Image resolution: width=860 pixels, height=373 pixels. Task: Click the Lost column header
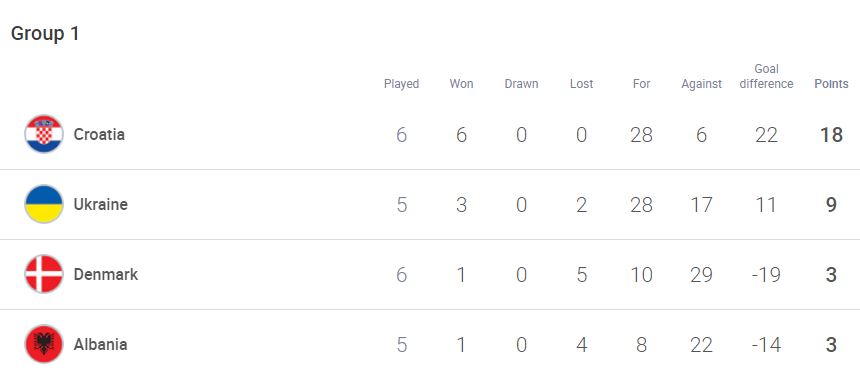pos(581,84)
